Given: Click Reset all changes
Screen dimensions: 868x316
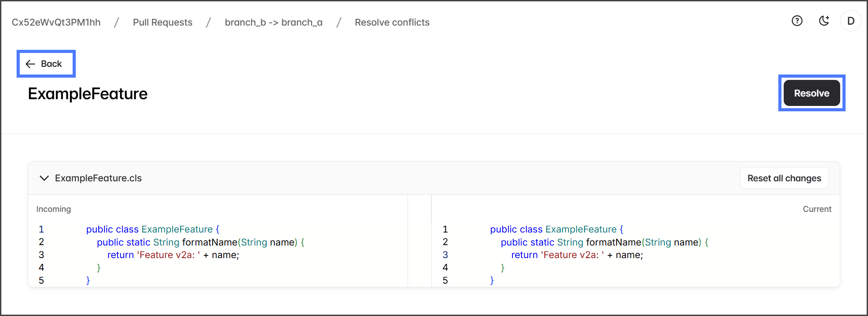Looking at the screenshot, I should (x=784, y=178).
